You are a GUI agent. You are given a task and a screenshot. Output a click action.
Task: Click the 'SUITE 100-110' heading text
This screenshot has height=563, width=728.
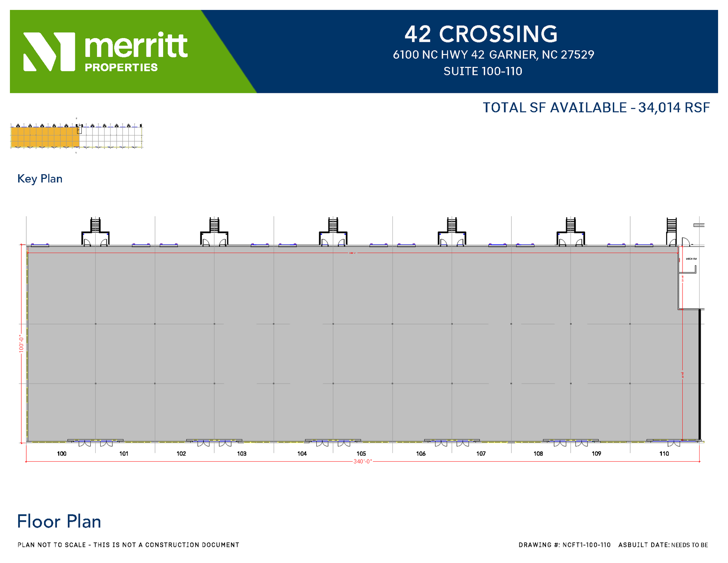pos(483,71)
